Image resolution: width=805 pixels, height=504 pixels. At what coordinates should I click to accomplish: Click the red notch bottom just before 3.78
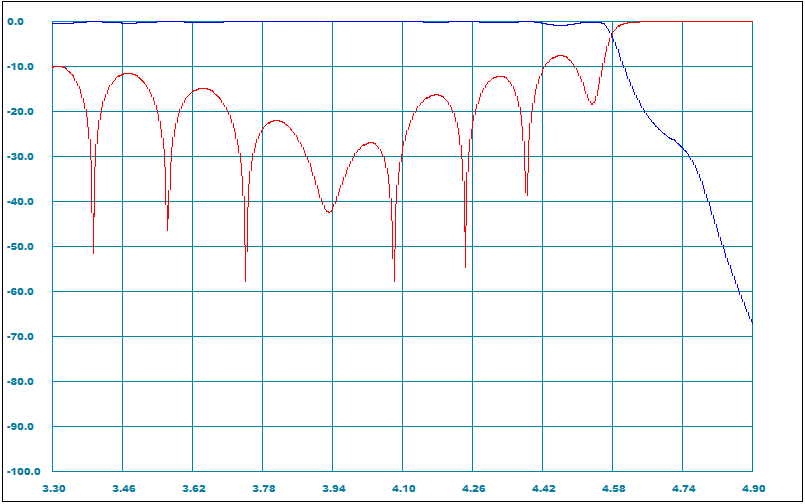[x=245, y=280]
